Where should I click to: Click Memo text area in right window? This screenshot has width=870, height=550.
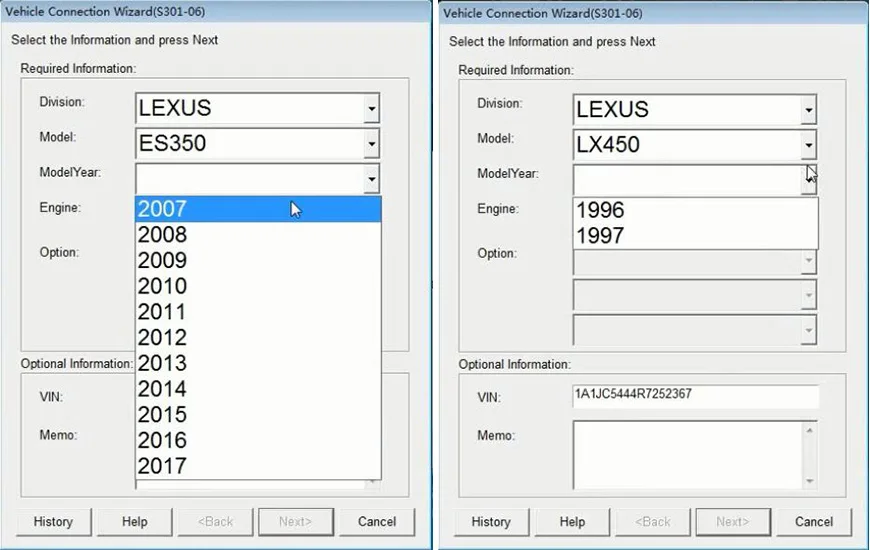(688, 455)
